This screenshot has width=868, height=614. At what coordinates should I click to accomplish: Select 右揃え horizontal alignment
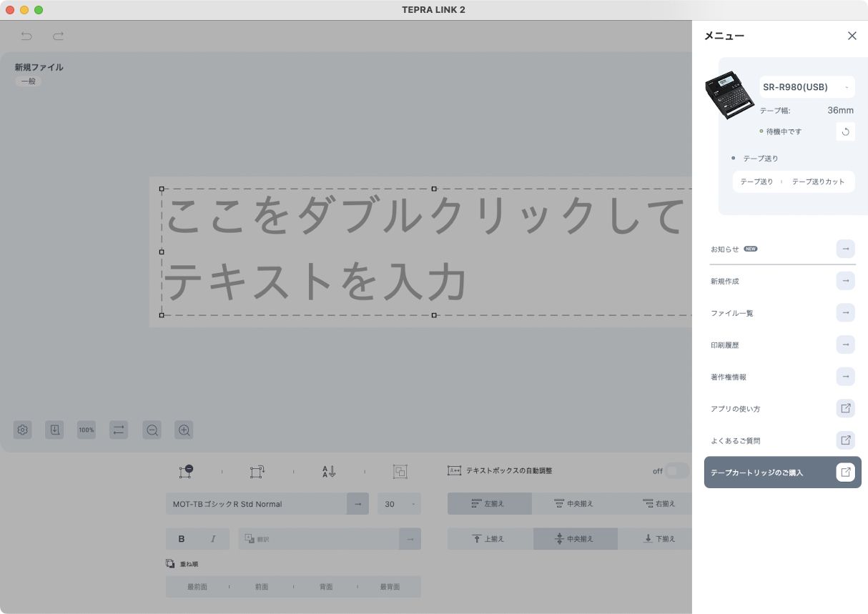coord(661,503)
